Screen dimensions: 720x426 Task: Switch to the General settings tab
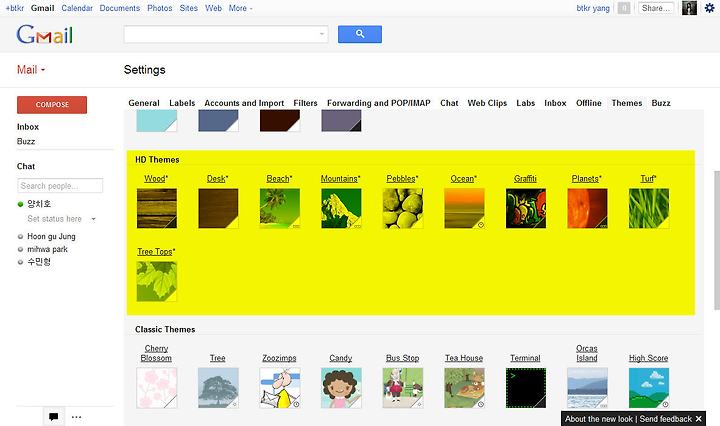[x=144, y=103]
